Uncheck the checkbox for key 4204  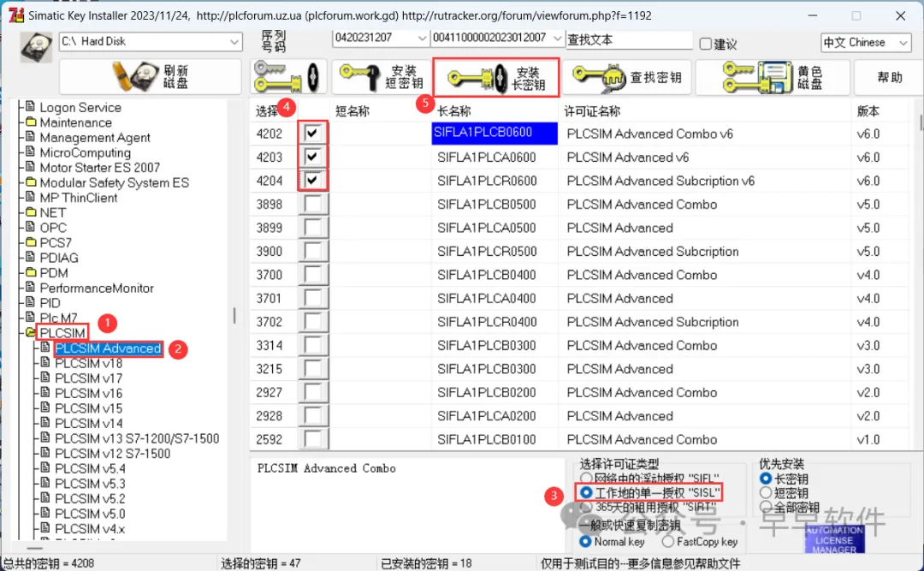click(x=312, y=180)
